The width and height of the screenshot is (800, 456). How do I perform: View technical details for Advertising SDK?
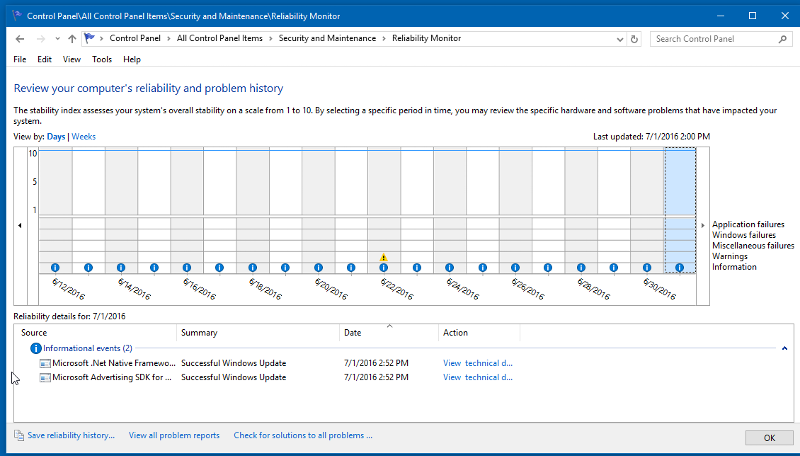coord(478,377)
